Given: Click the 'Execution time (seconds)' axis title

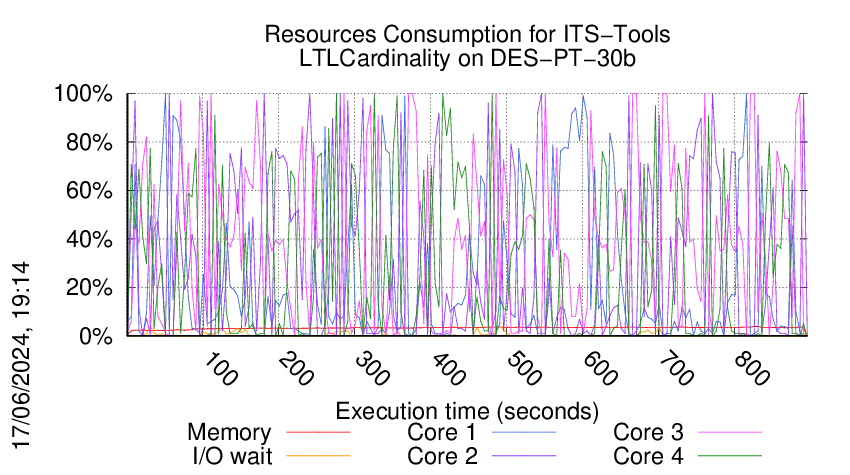Looking at the screenshot, I should pyautogui.click(x=467, y=412).
